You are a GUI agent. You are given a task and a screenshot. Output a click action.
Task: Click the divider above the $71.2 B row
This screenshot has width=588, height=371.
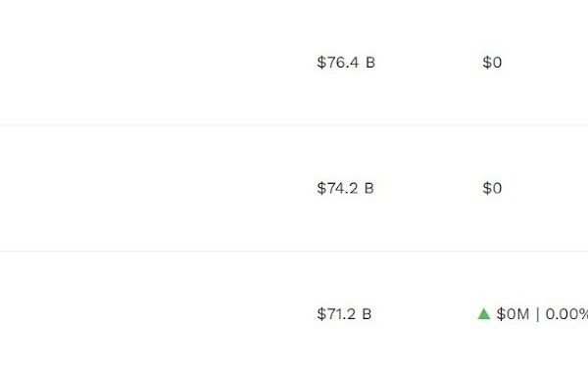click(x=294, y=251)
